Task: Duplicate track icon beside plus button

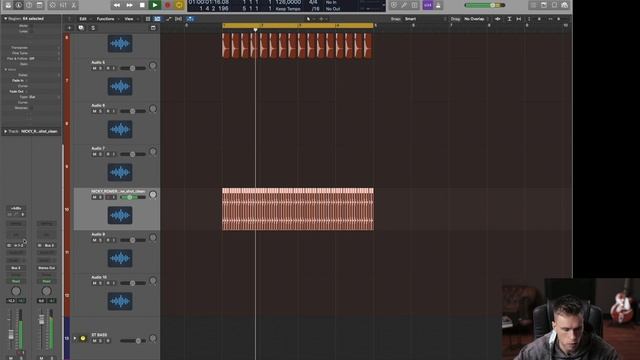Action: (81, 28)
